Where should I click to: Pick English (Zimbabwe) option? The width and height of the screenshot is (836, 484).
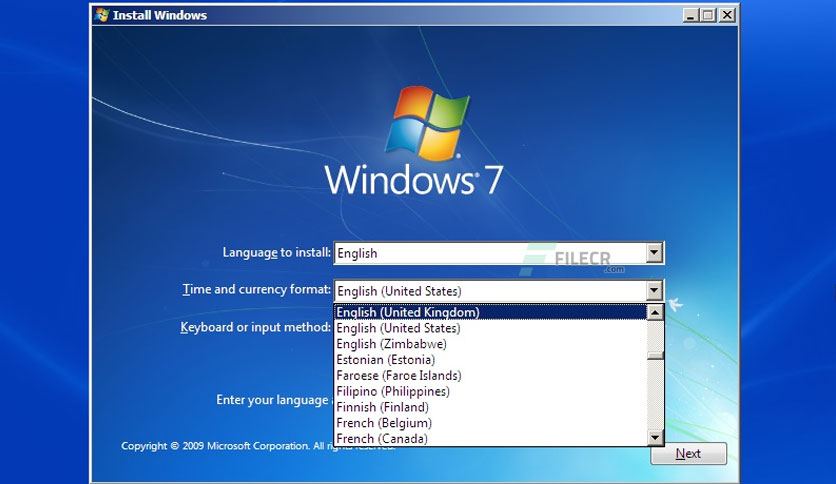tap(491, 344)
